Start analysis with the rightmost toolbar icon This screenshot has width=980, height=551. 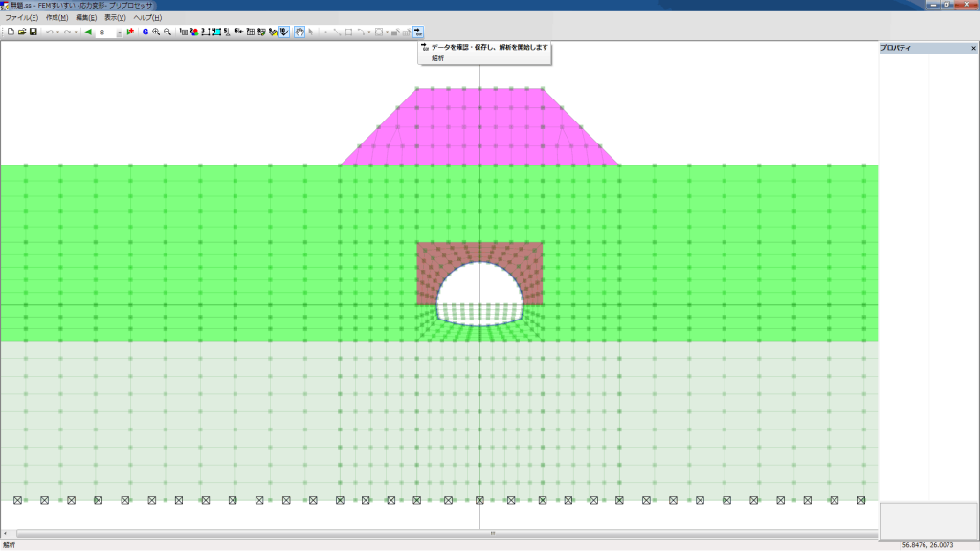pyautogui.click(x=418, y=32)
